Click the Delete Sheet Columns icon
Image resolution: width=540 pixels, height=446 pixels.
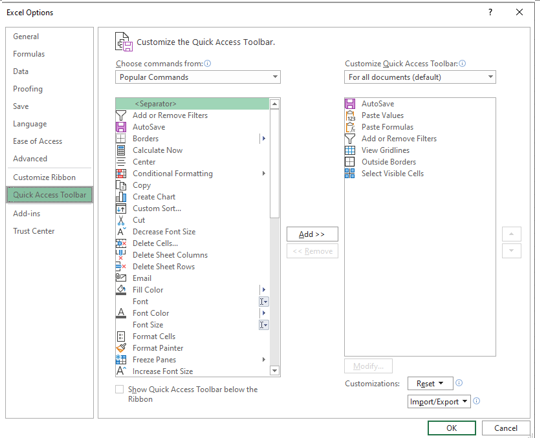(x=121, y=255)
